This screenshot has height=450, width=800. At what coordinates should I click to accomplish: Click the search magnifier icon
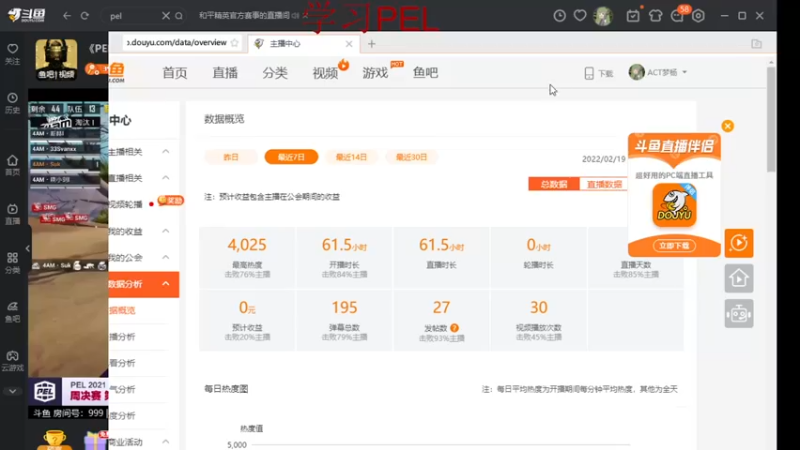pyautogui.click(x=179, y=16)
